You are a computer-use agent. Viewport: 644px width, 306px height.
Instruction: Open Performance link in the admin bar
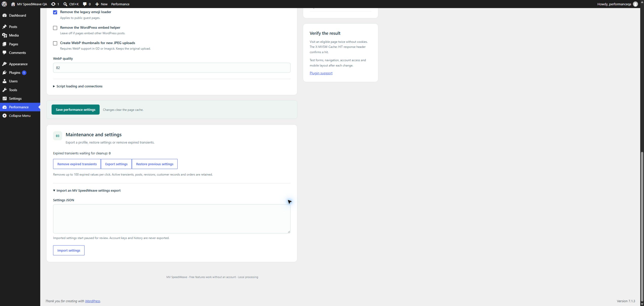120,4
